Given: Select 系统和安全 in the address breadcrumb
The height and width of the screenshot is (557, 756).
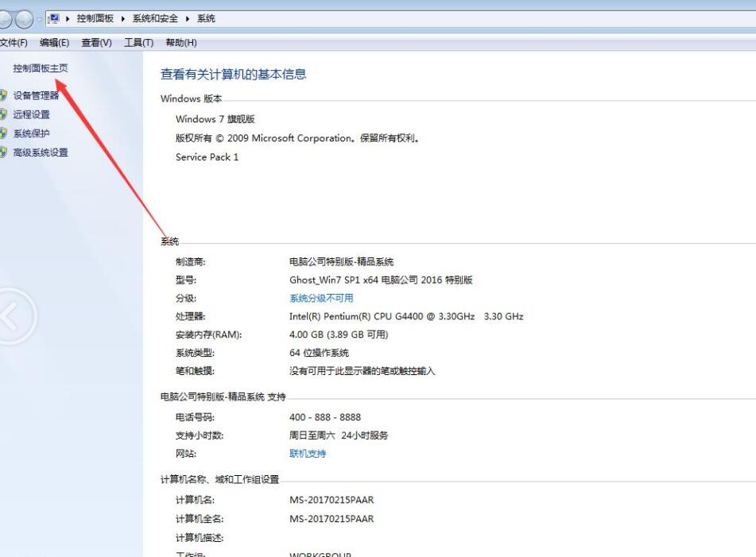Looking at the screenshot, I should [x=155, y=18].
